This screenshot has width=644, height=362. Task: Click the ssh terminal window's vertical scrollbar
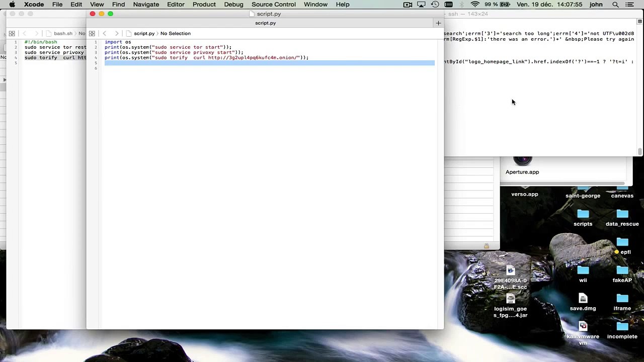(x=640, y=151)
